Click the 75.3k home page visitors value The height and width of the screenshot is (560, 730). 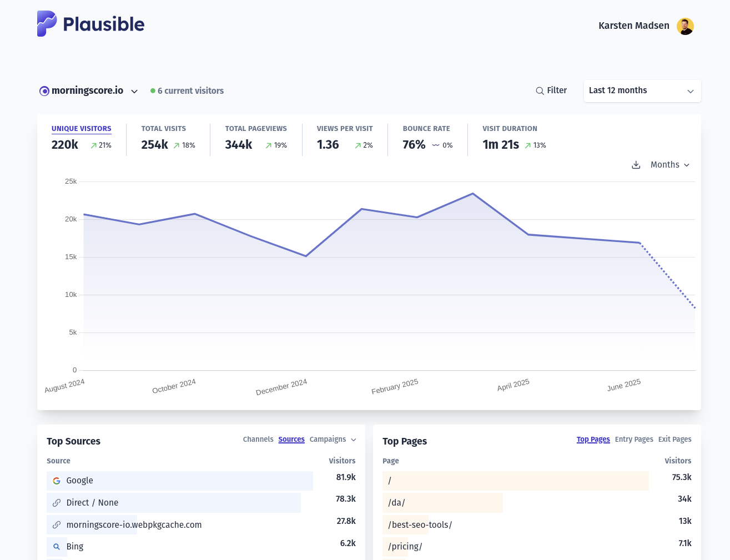tap(682, 477)
